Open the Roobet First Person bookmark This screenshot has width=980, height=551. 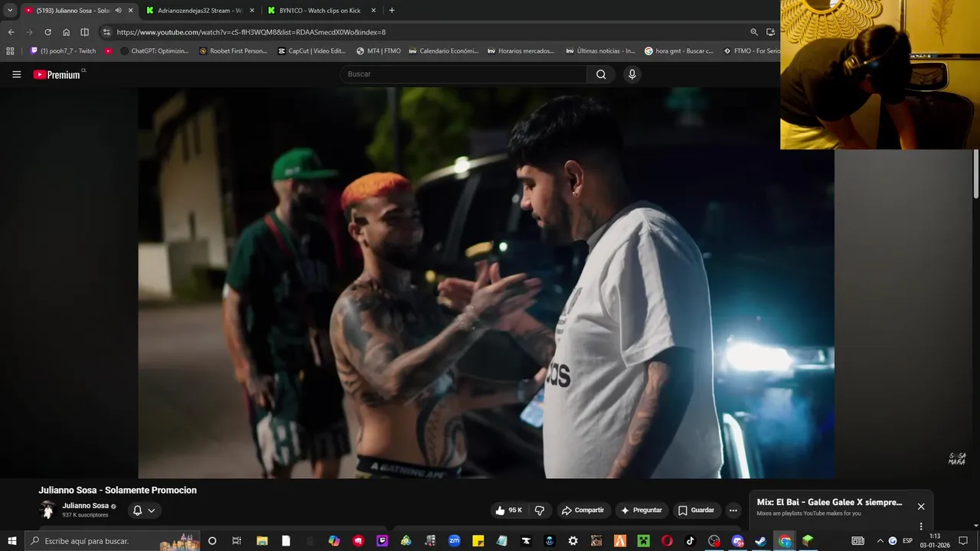233,51
